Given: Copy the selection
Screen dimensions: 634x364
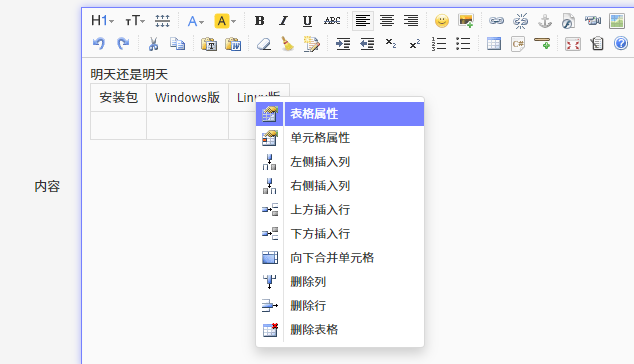Looking at the screenshot, I should click(x=177, y=44).
